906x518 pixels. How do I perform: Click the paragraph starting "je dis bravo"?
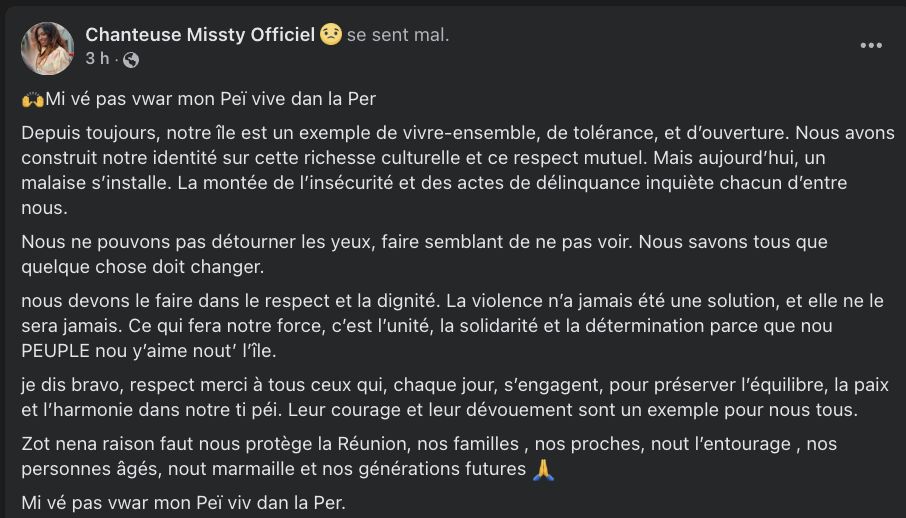pyautogui.click(x=450, y=398)
